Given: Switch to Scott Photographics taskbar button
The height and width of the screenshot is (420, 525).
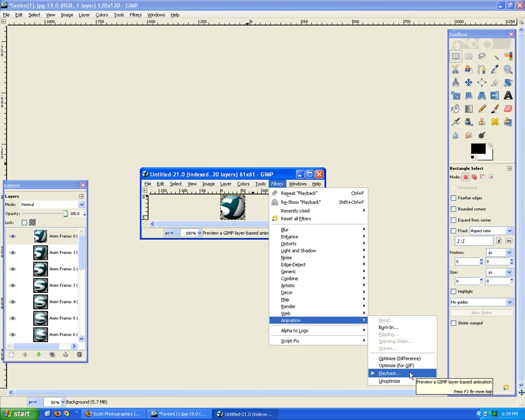Looking at the screenshot, I should point(113,414).
